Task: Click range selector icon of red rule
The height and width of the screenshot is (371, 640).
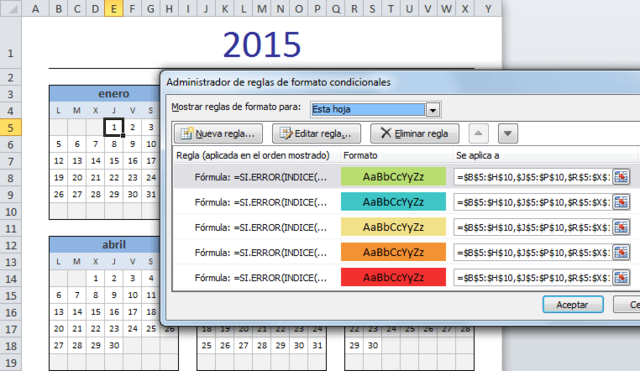Action: pyautogui.click(x=621, y=278)
